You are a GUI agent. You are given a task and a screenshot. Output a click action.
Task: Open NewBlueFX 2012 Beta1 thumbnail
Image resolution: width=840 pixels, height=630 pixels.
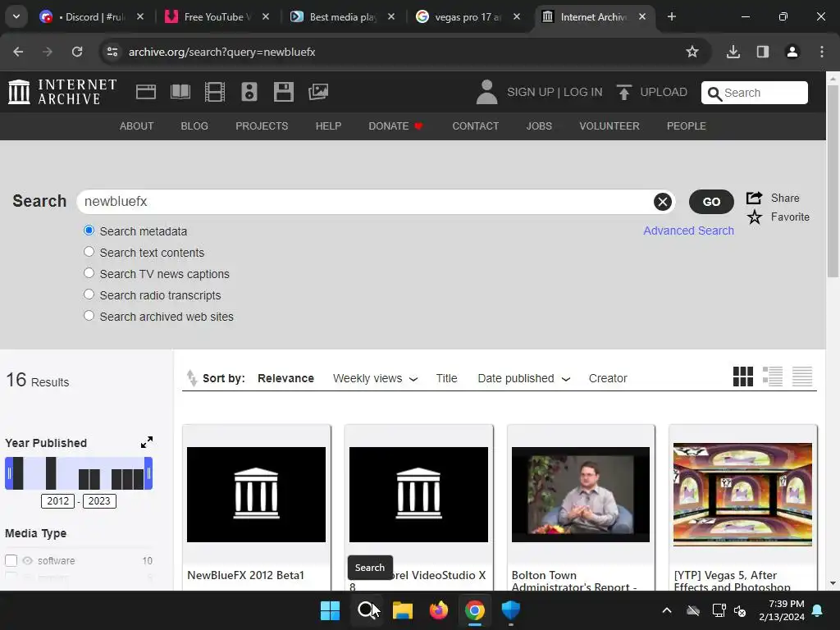point(256,494)
